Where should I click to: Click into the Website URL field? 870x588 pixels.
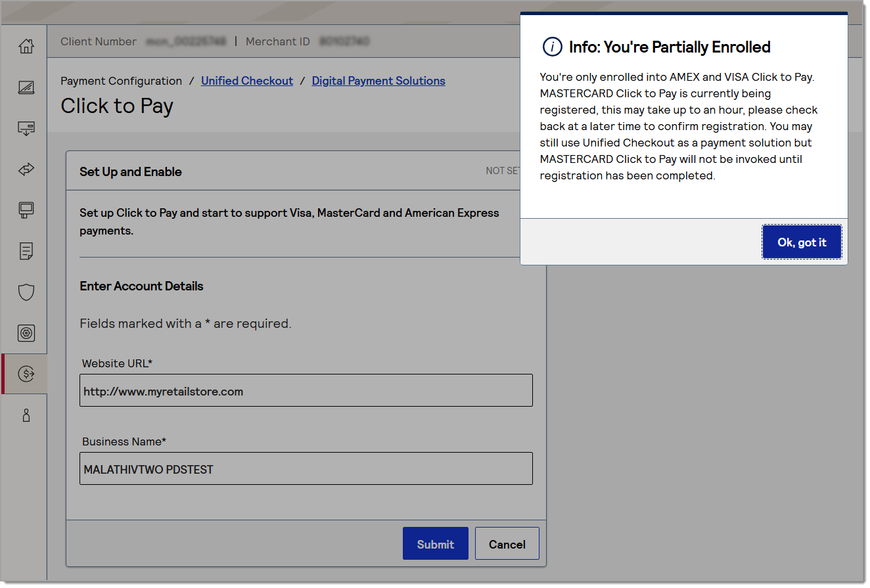306,391
